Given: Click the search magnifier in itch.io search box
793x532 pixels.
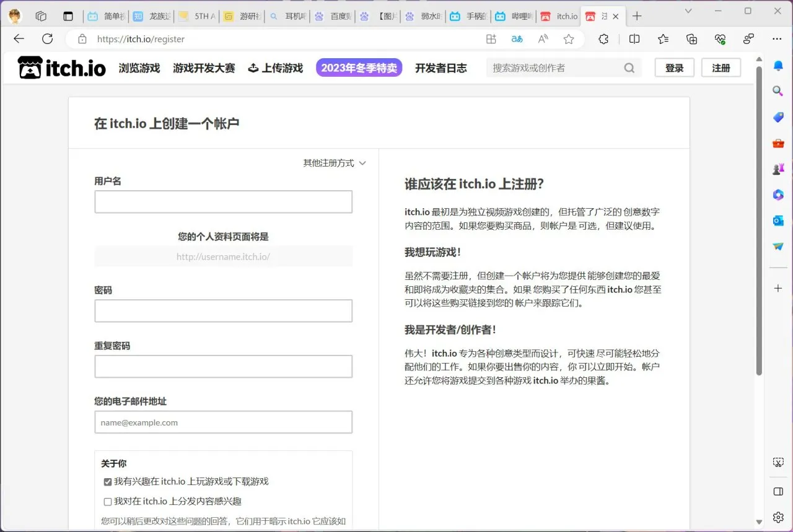Looking at the screenshot, I should click(x=629, y=68).
